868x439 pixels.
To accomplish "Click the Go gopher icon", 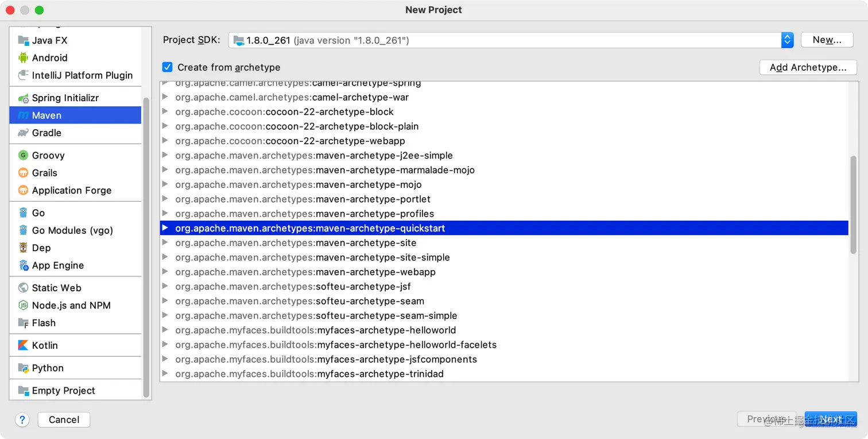I will [x=23, y=213].
